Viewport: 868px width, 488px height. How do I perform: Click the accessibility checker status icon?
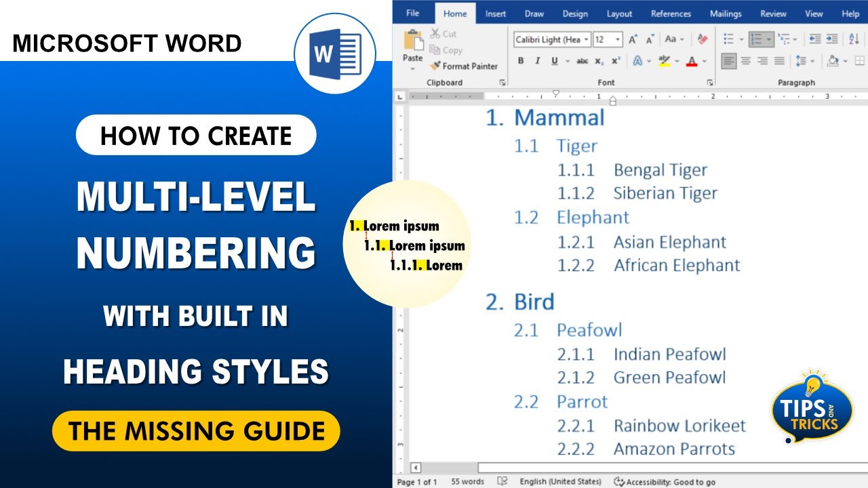click(x=618, y=481)
